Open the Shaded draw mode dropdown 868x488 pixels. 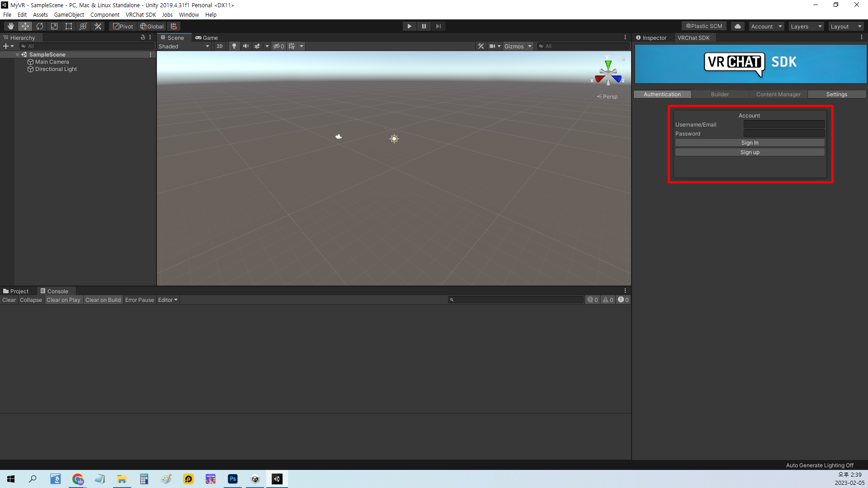tap(184, 46)
